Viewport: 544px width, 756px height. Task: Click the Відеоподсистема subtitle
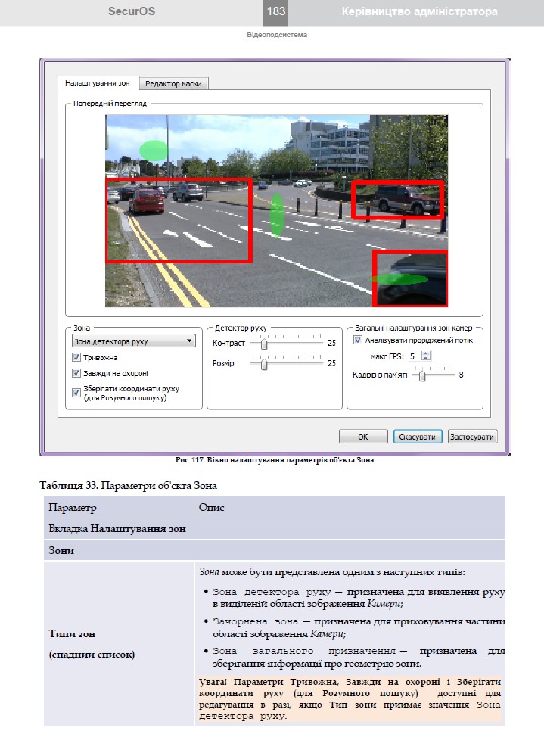[x=277, y=35]
